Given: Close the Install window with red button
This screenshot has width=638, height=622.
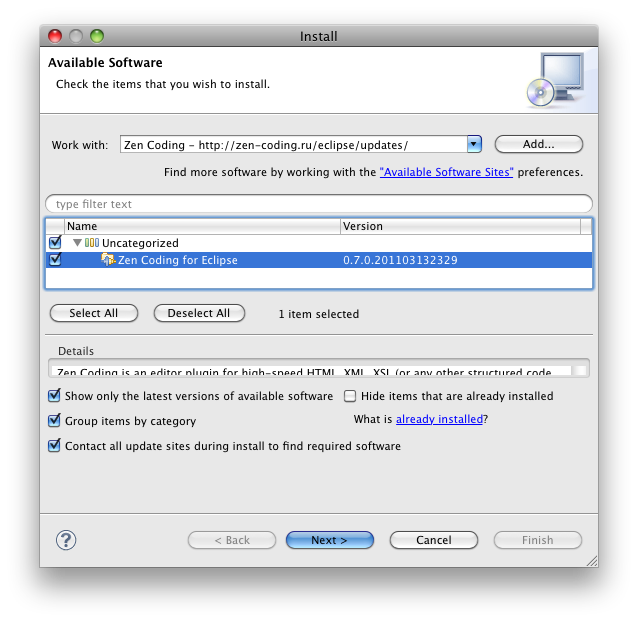Looking at the screenshot, I should (55, 36).
